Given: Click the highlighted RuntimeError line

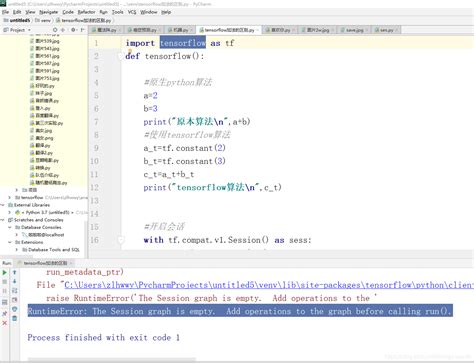Looking at the screenshot, I should (240, 311).
